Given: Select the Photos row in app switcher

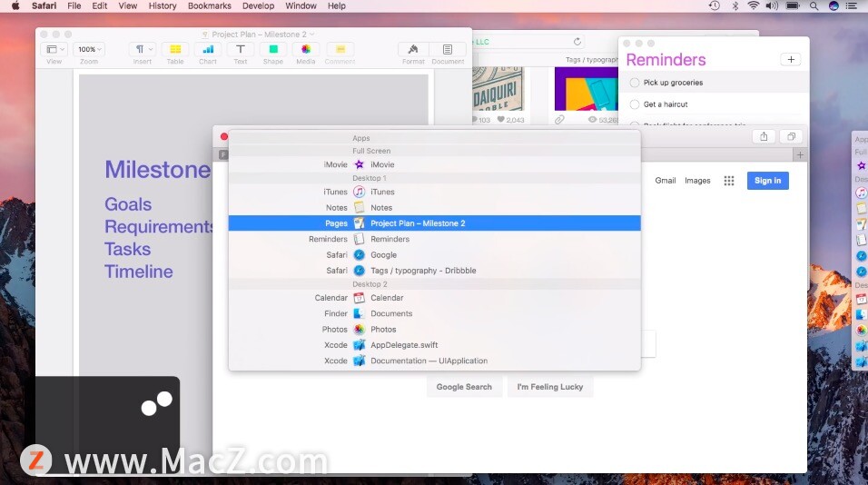Looking at the screenshot, I should pyautogui.click(x=435, y=330).
